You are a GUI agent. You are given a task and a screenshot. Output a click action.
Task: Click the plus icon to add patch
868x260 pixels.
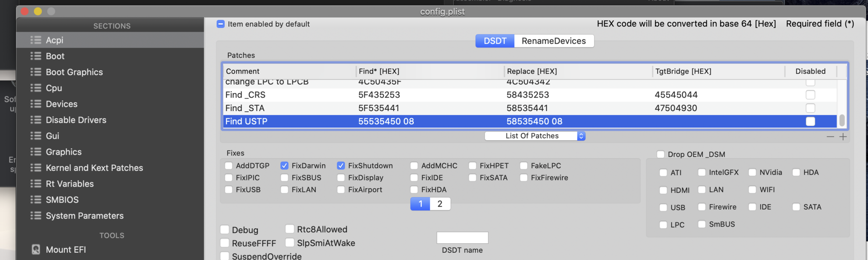pyautogui.click(x=843, y=137)
